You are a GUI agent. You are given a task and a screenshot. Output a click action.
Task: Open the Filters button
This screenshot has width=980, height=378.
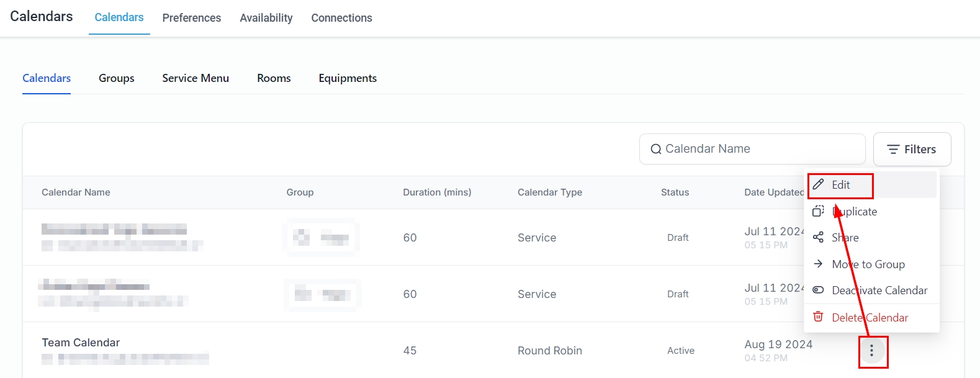coord(911,150)
